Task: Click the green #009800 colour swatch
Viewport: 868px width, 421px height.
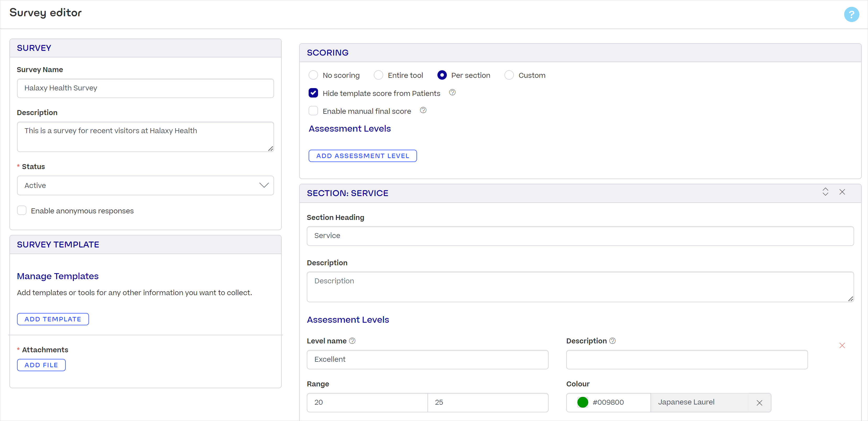Action: coord(583,402)
